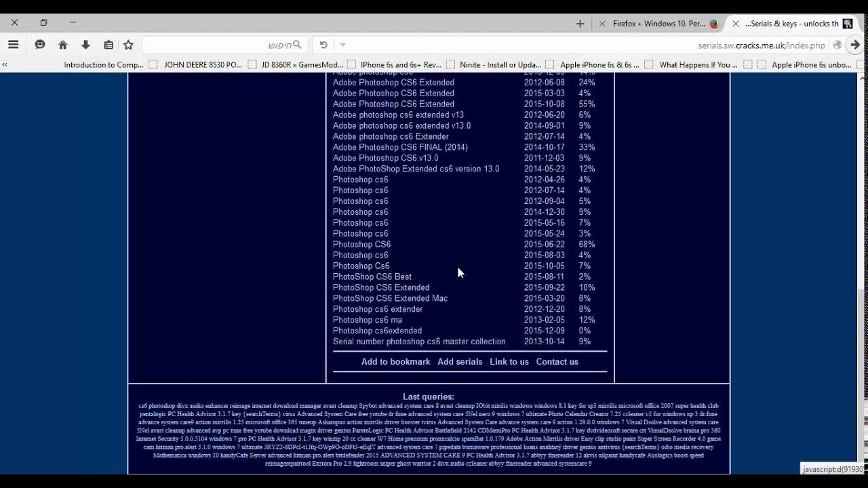This screenshot has height=488, width=868.
Task: Click the 'Contact us' link
Action: [557, 362]
